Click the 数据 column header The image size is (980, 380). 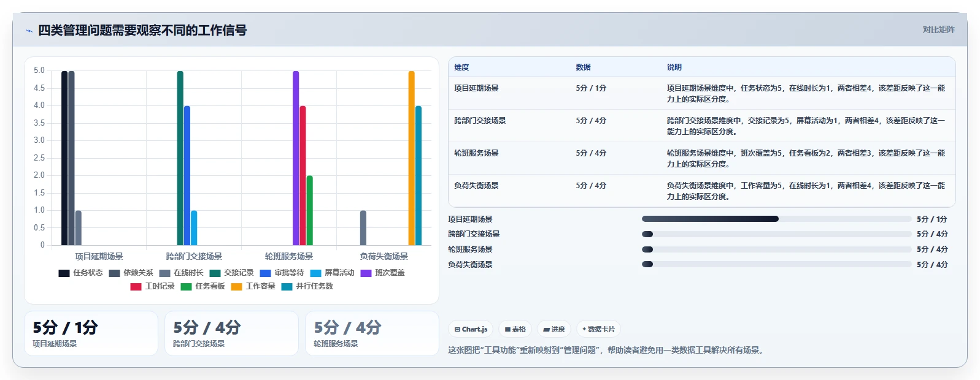click(583, 67)
